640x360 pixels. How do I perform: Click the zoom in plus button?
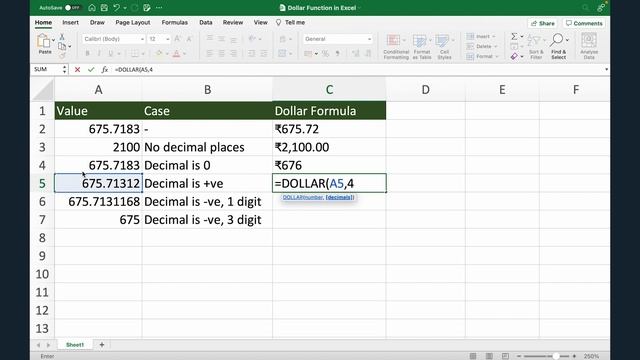(x=574, y=356)
